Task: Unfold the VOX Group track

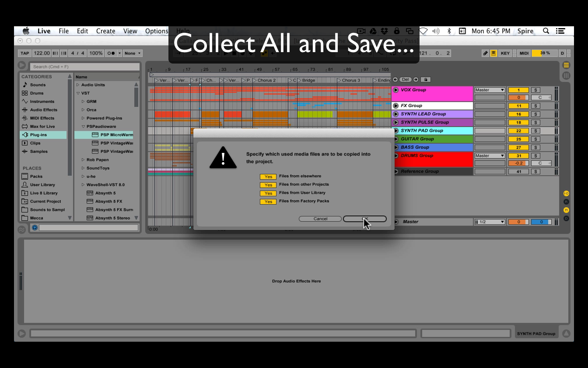Action: [396, 90]
